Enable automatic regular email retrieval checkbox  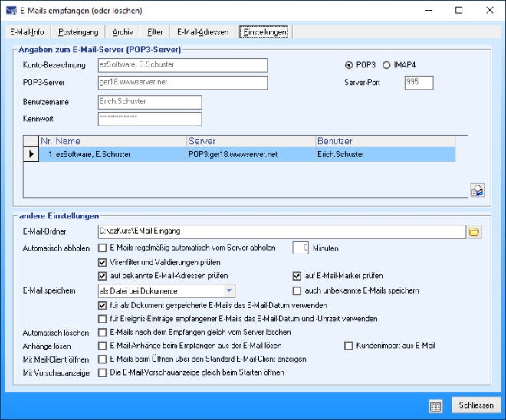click(x=103, y=248)
